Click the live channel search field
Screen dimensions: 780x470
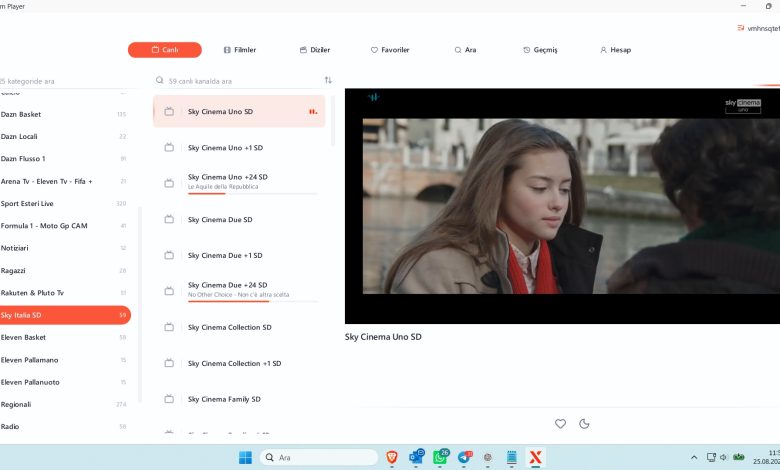pyautogui.click(x=244, y=81)
